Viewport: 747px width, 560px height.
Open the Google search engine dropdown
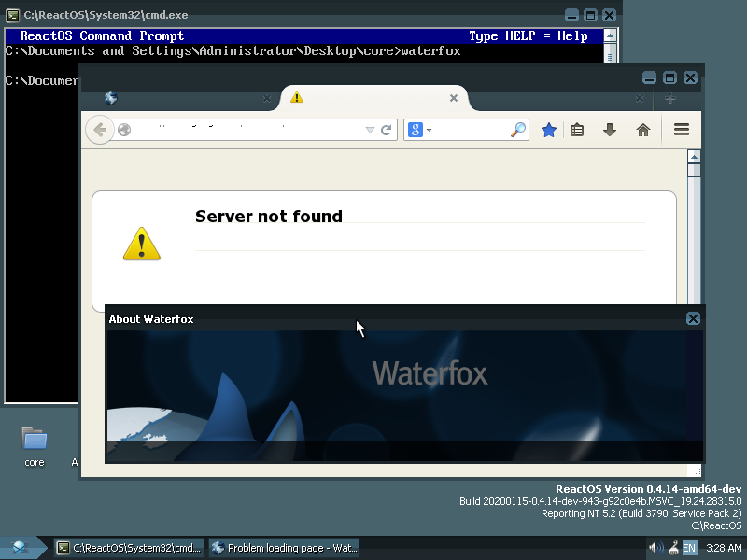tap(419, 130)
